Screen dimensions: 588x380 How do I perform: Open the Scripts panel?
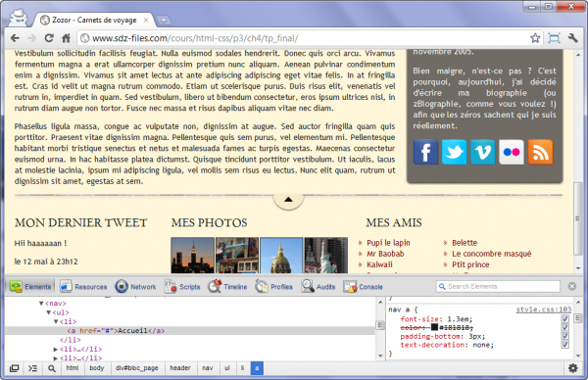(x=182, y=287)
